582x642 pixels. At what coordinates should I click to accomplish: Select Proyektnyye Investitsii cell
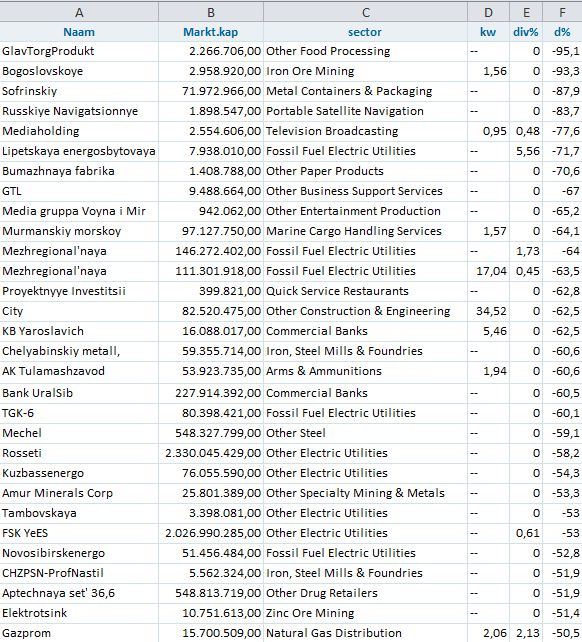coord(79,292)
